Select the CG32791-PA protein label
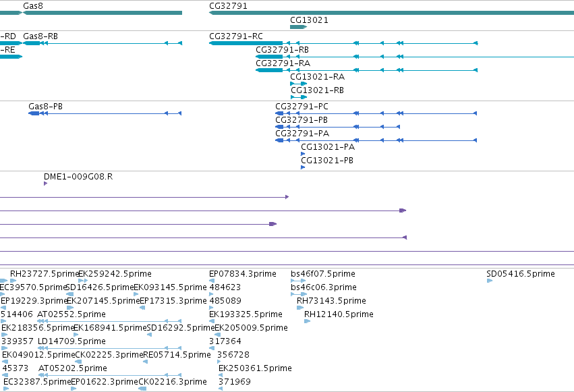Screen dimensions: 574x392 coord(302,134)
